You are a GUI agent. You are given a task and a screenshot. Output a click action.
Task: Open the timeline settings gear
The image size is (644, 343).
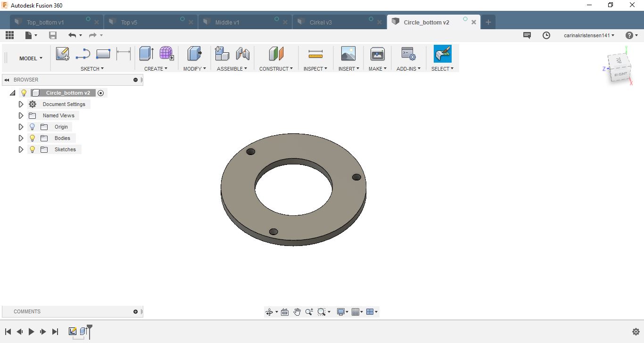[x=636, y=332]
